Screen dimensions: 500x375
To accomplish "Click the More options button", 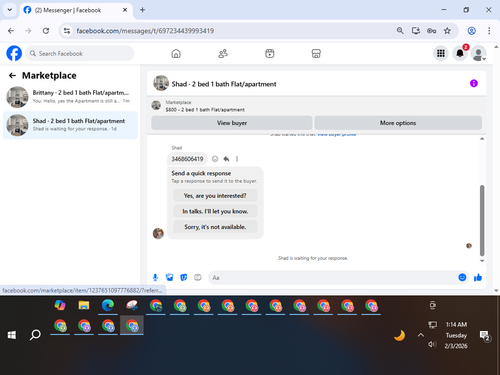I will pos(398,123).
